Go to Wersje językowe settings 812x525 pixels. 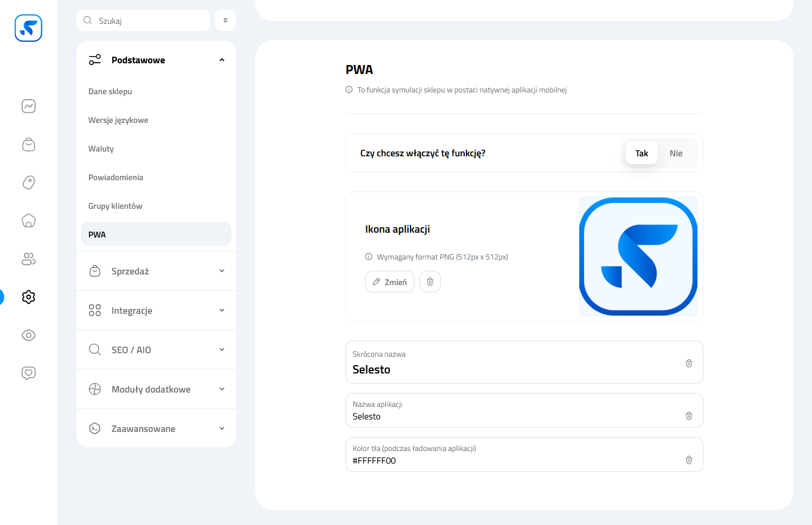pos(118,121)
